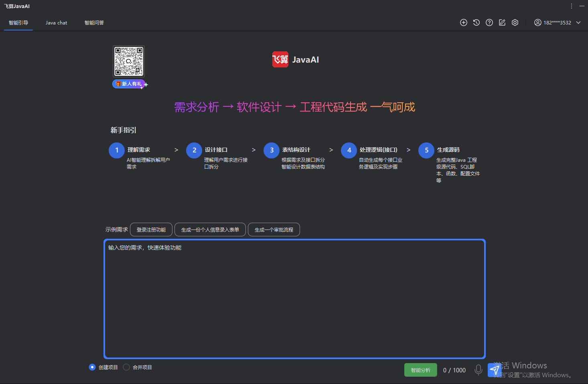Click the 示例需求 label
This screenshot has width=588, height=384.
[117, 230]
